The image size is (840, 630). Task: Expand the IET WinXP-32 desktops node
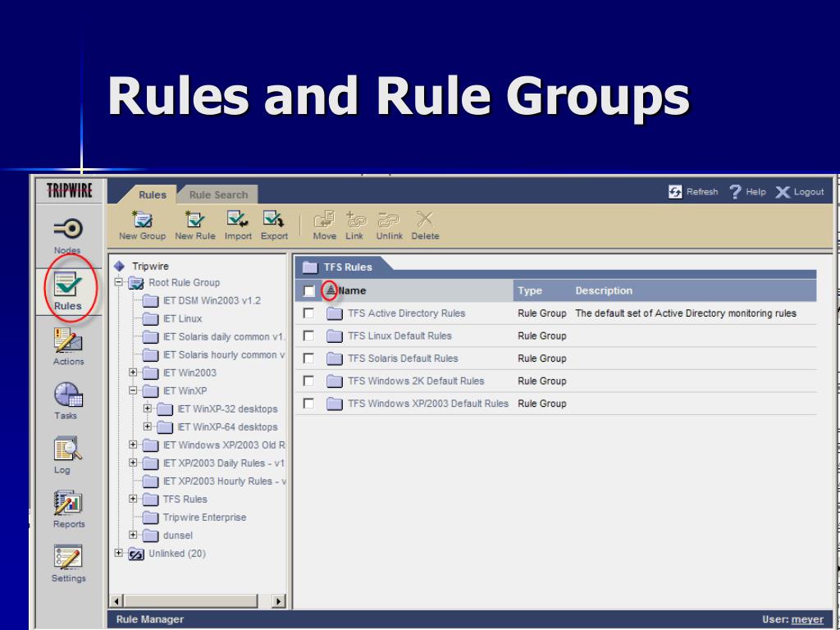[x=148, y=409]
